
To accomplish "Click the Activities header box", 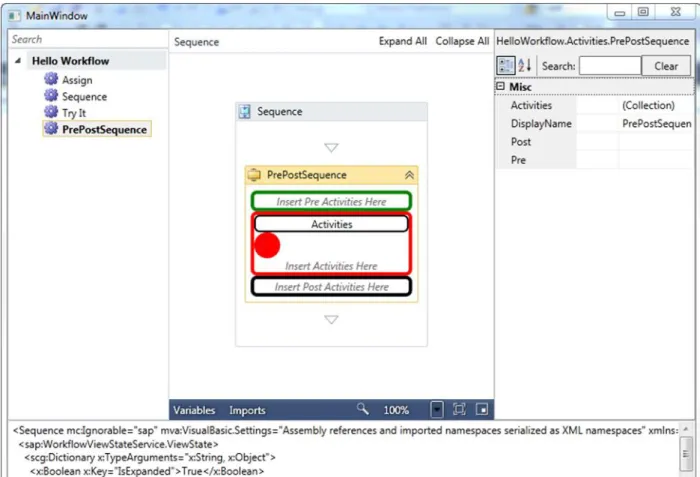I will pos(331,224).
